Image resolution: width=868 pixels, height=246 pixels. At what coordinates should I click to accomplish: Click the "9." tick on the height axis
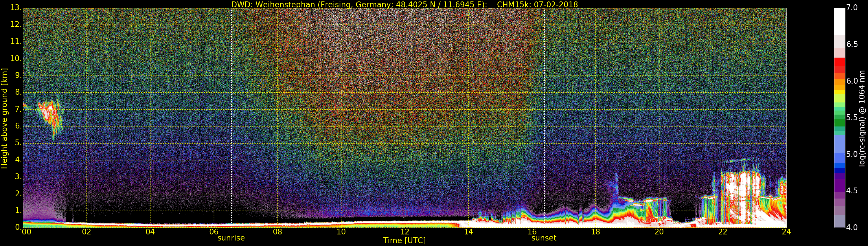coord(18,76)
